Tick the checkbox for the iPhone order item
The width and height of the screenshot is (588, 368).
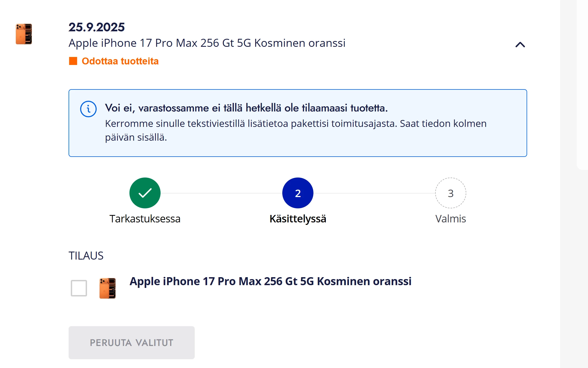[x=79, y=288]
